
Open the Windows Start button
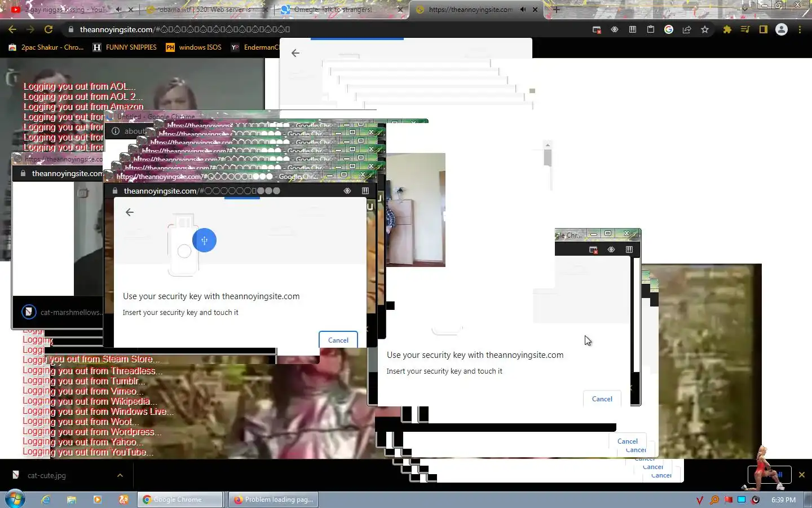(x=15, y=500)
